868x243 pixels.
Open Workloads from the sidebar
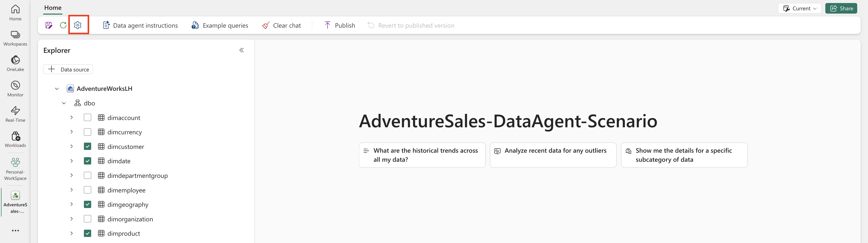pyautogui.click(x=15, y=139)
